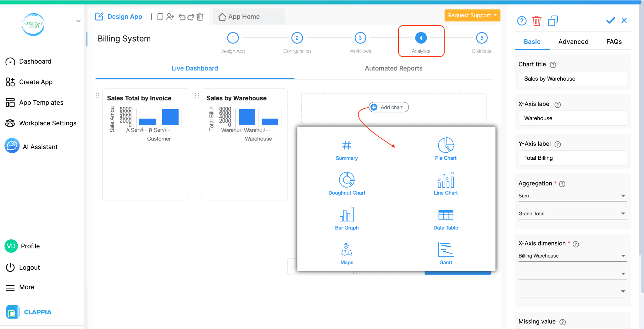Collapse the Company Logo workspace chevron
The width and height of the screenshot is (644, 329).
point(78,21)
